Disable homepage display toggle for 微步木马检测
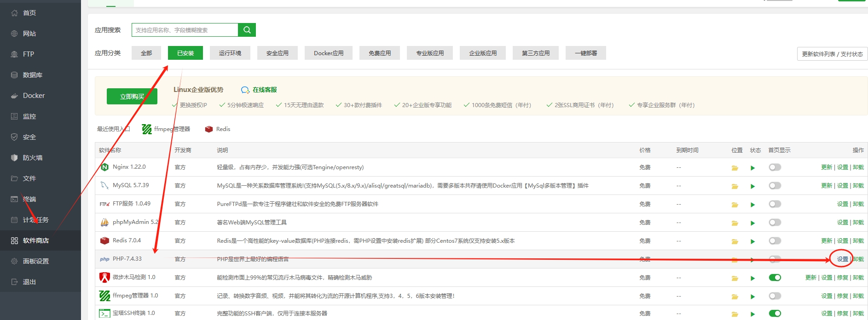This screenshot has height=320, width=868. coord(775,278)
